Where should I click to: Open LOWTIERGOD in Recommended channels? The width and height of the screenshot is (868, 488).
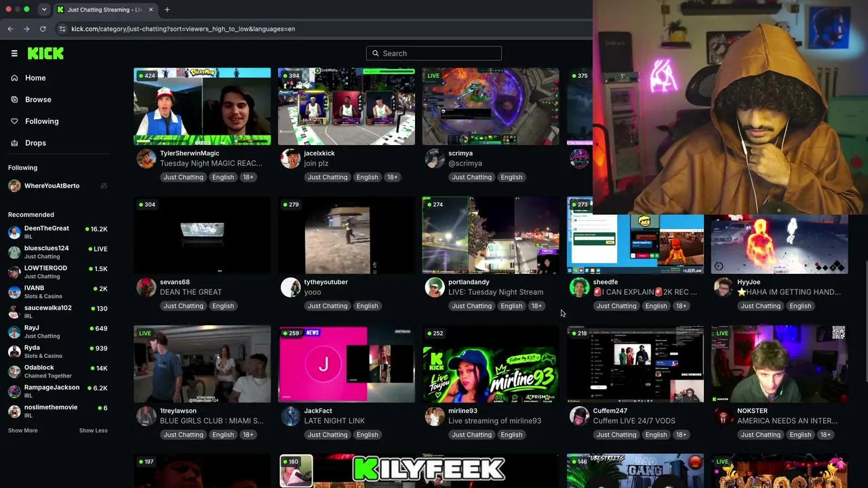click(58, 272)
